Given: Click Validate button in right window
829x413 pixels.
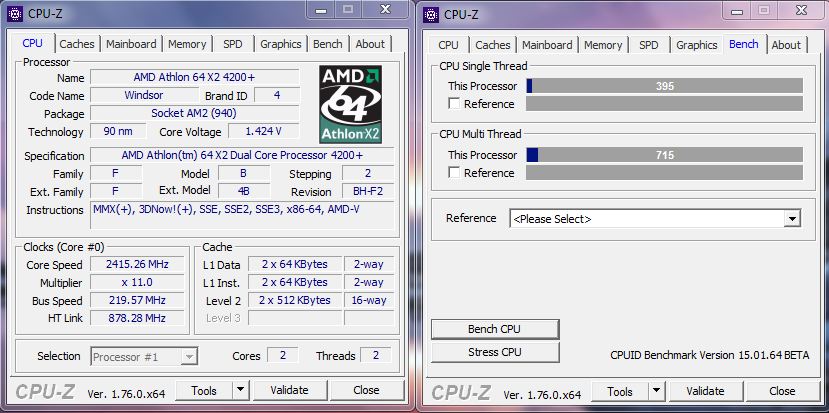Looking at the screenshot, I should pyautogui.click(x=705, y=391).
